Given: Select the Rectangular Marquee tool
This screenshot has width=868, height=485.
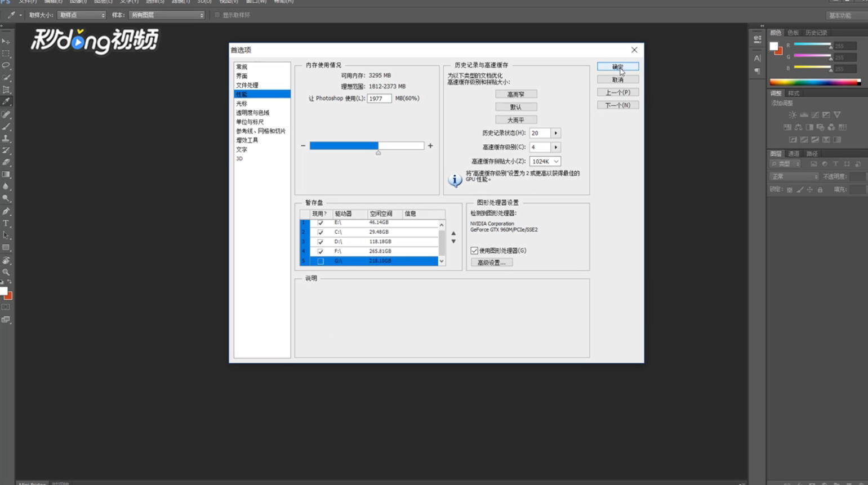Looking at the screenshot, I should tap(6, 54).
